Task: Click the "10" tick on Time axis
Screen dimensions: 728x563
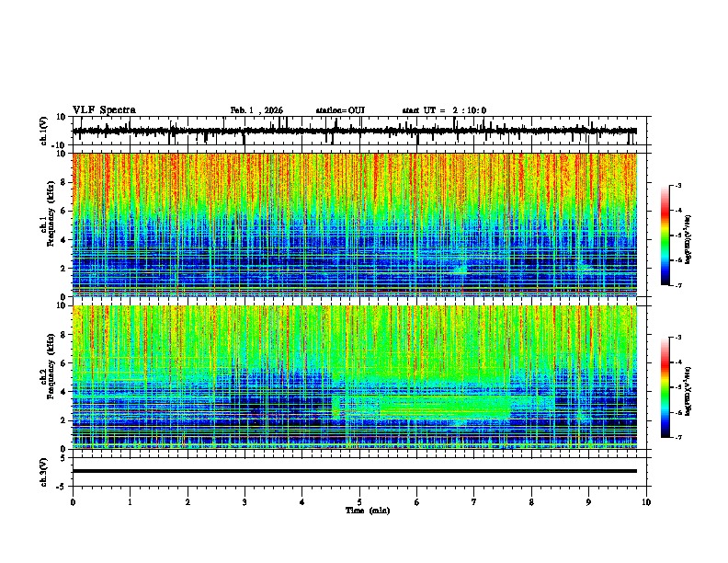Action: (x=646, y=502)
